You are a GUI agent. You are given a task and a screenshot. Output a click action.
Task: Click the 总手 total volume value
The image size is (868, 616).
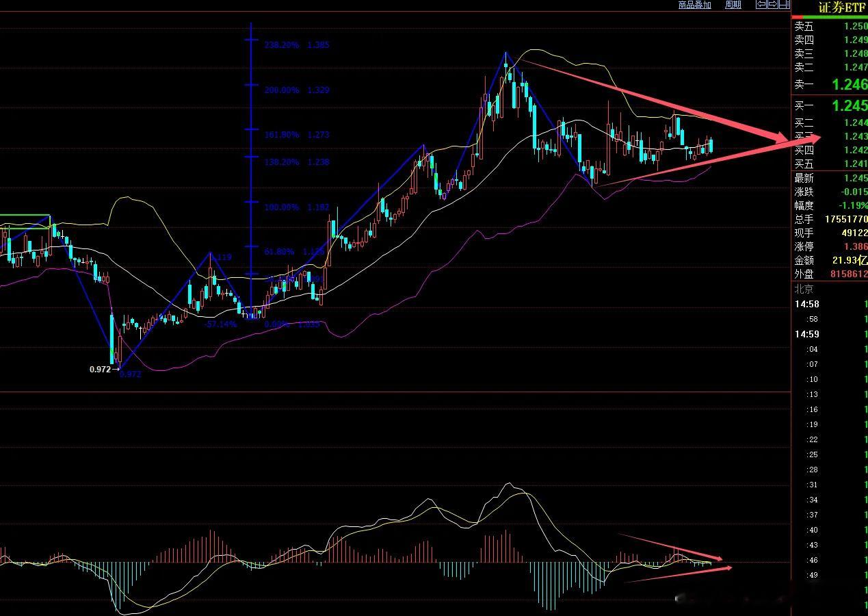(846, 219)
